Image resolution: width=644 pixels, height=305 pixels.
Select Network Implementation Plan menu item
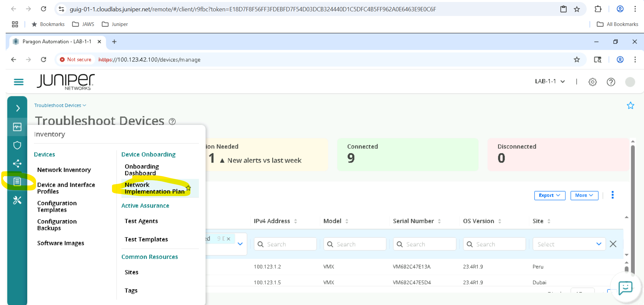pos(154,188)
